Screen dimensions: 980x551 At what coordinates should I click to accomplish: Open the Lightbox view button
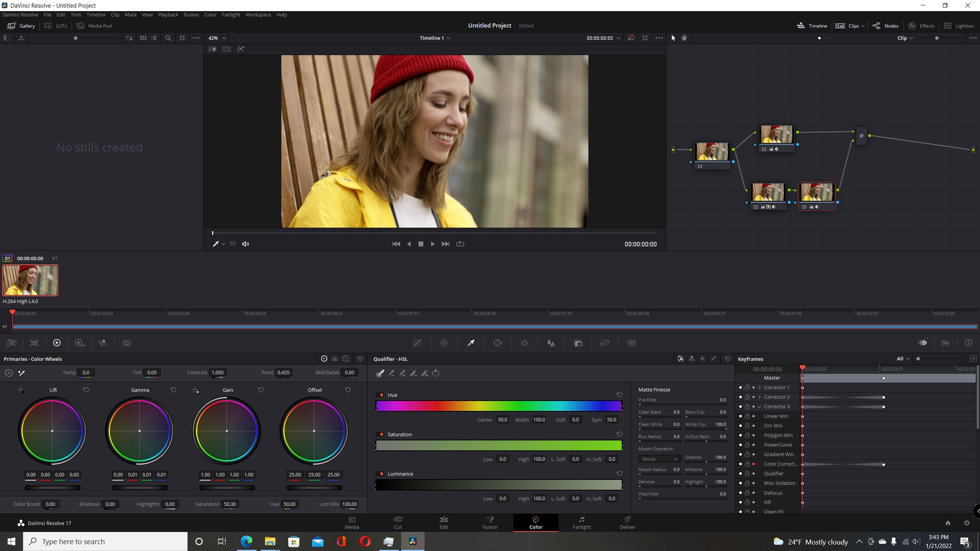point(959,26)
